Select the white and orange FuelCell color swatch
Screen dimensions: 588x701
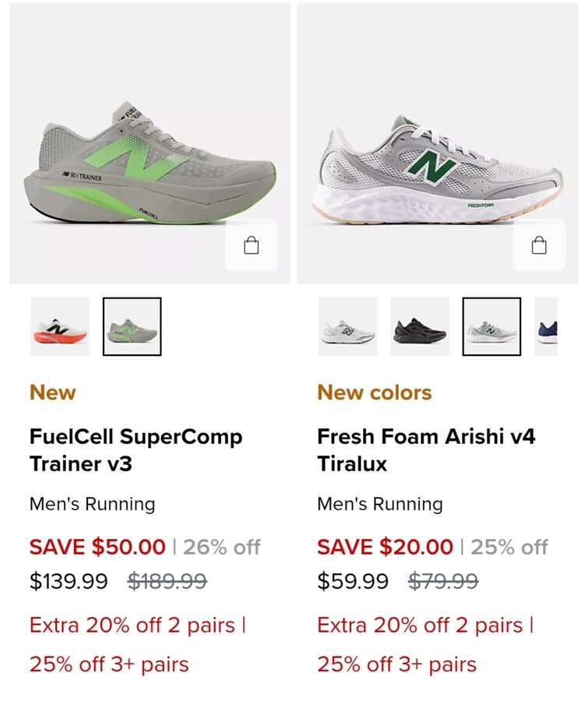coord(60,327)
